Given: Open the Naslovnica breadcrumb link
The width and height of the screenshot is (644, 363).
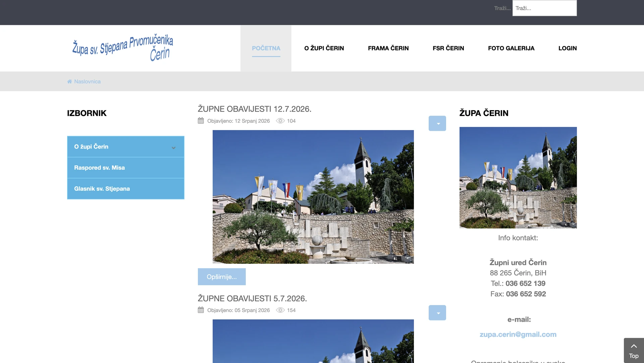Looking at the screenshot, I should click(x=87, y=81).
